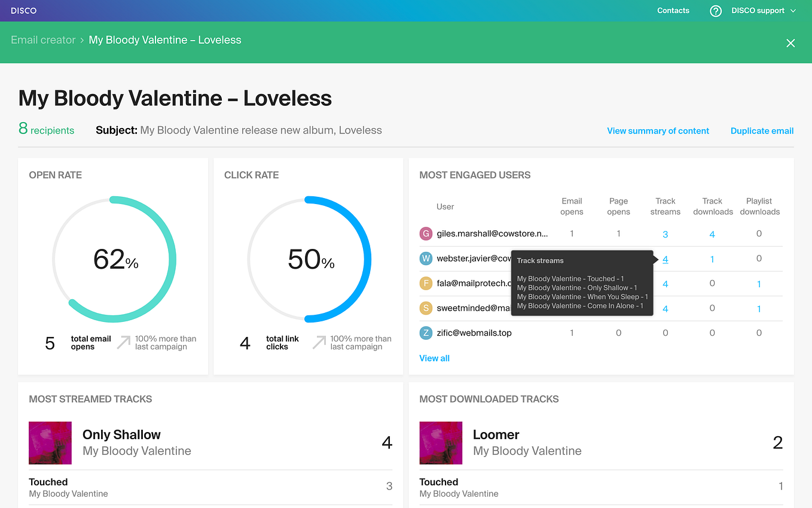Click the Duplicate email link
The height and width of the screenshot is (508, 812).
click(x=762, y=130)
